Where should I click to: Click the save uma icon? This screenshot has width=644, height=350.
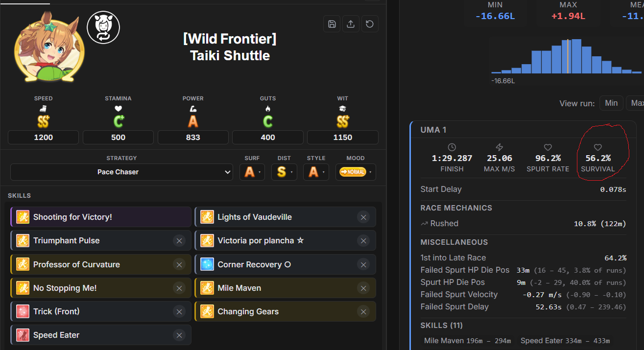click(332, 24)
